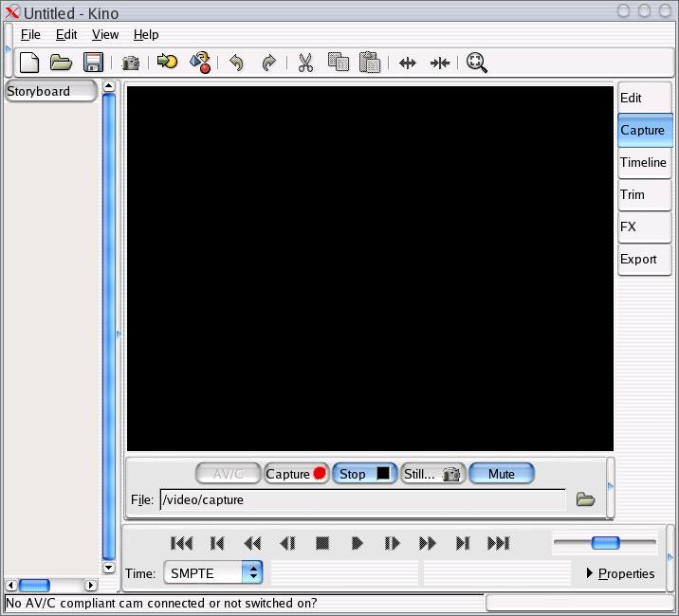Expand the Properties disclosure triangle
679x616 pixels.
click(590, 573)
